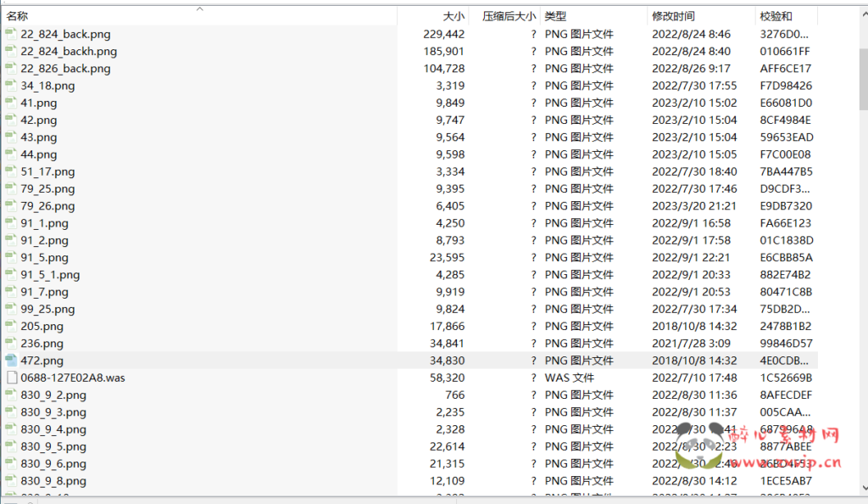Click the 校验和 column header
Screen dimensions: 868x504
pos(776,16)
